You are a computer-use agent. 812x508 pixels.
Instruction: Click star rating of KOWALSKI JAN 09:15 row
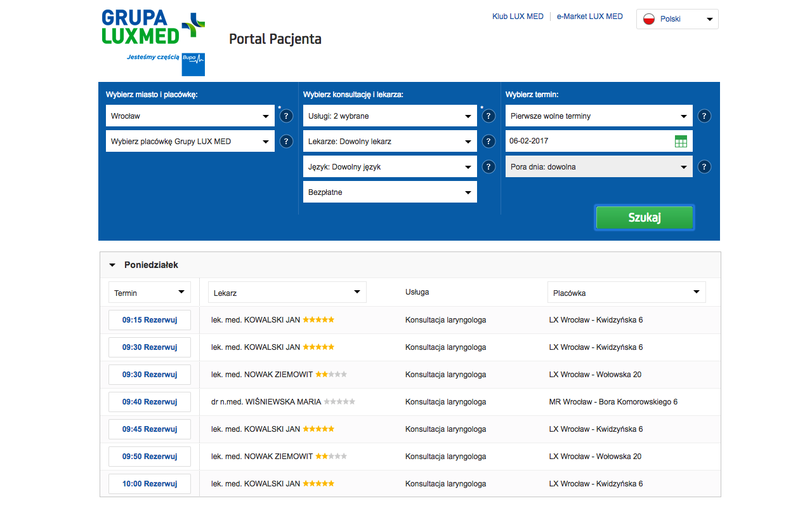tap(318, 319)
